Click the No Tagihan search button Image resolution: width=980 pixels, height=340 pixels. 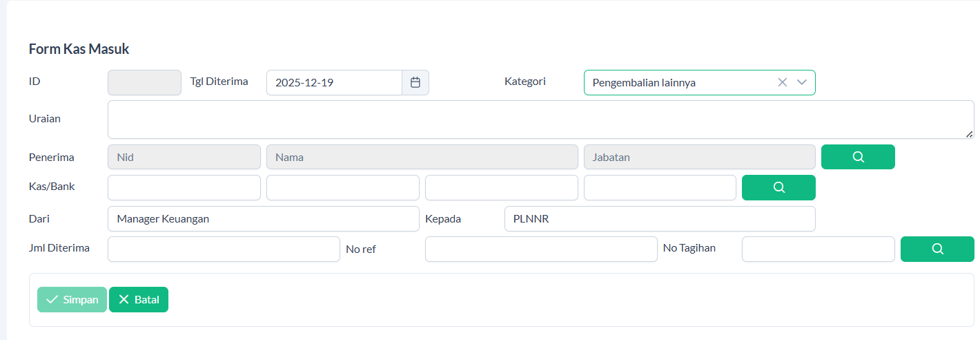(937, 249)
